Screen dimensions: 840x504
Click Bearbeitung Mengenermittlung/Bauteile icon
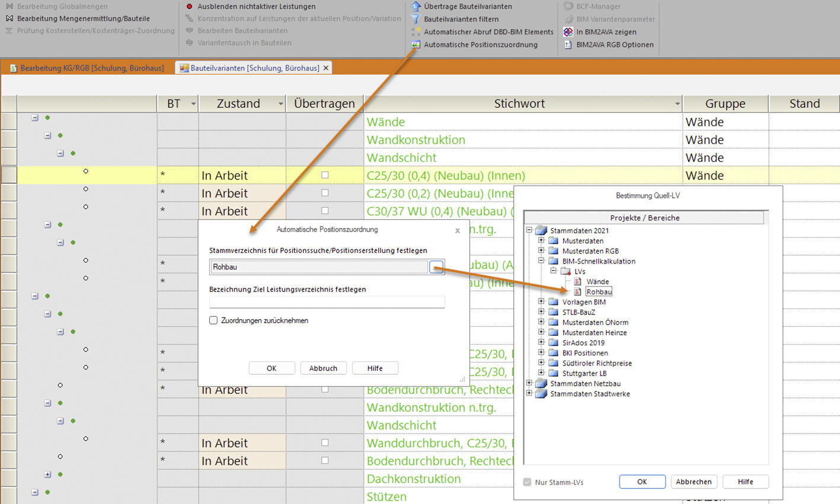coord(9,18)
